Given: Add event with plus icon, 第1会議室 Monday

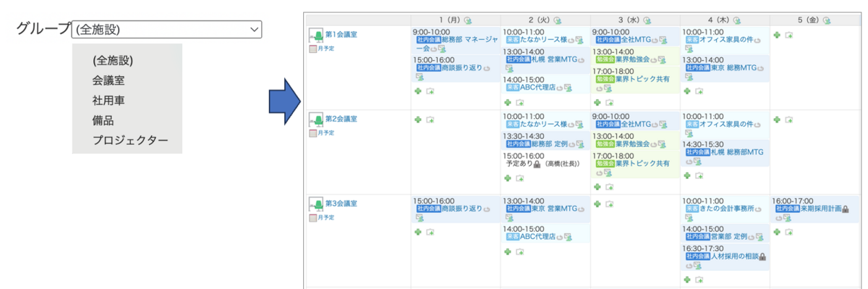Looking at the screenshot, I should tap(417, 91).
